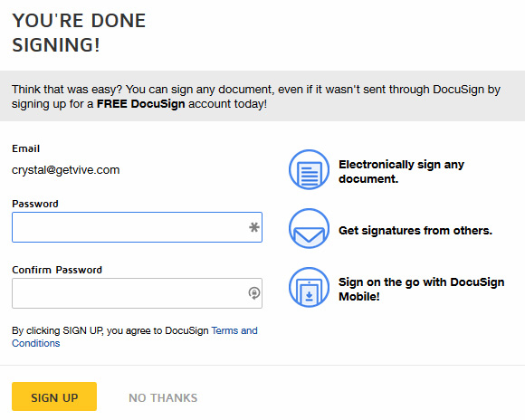Click the yellow SIGN UP button
Image resolution: width=525 pixels, height=420 pixels.
[x=54, y=396]
